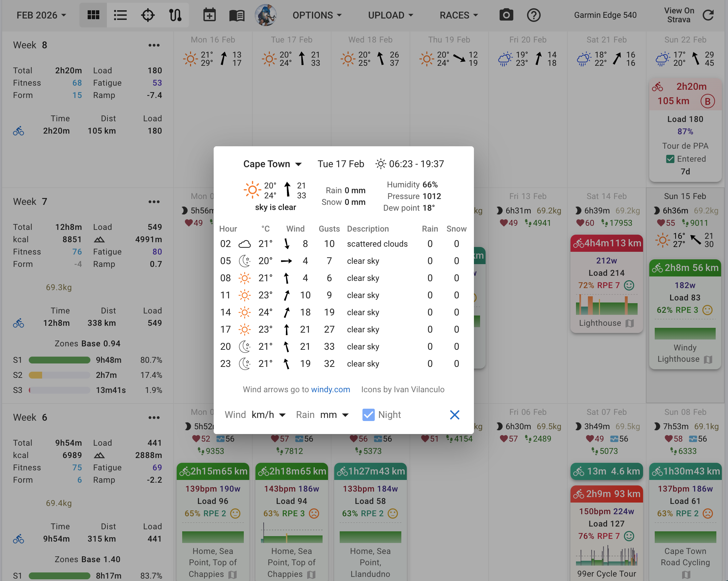728x581 pixels.
Task: Open the Lighthouse 4h4m 113 km ride
Action: point(606,283)
